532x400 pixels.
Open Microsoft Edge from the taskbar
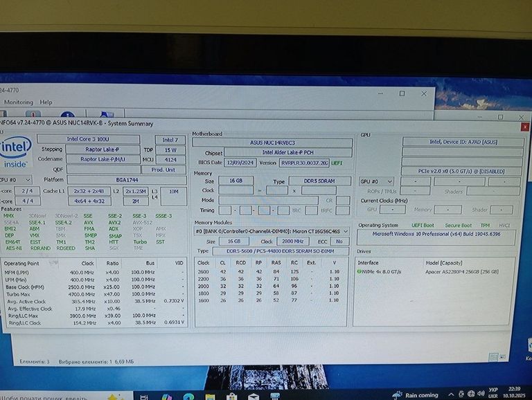tap(188, 397)
